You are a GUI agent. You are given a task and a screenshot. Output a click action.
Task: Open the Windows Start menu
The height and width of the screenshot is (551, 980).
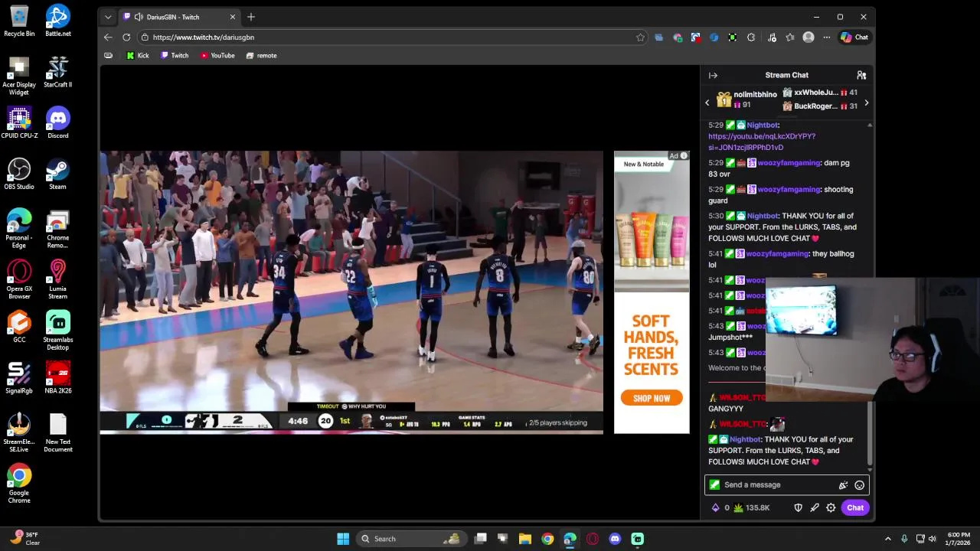click(x=343, y=539)
